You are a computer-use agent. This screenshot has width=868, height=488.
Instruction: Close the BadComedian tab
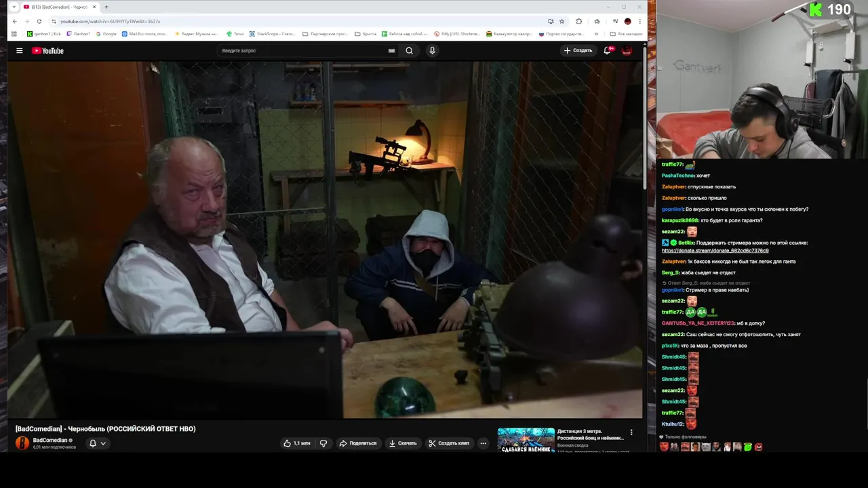(x=95, y=7)
